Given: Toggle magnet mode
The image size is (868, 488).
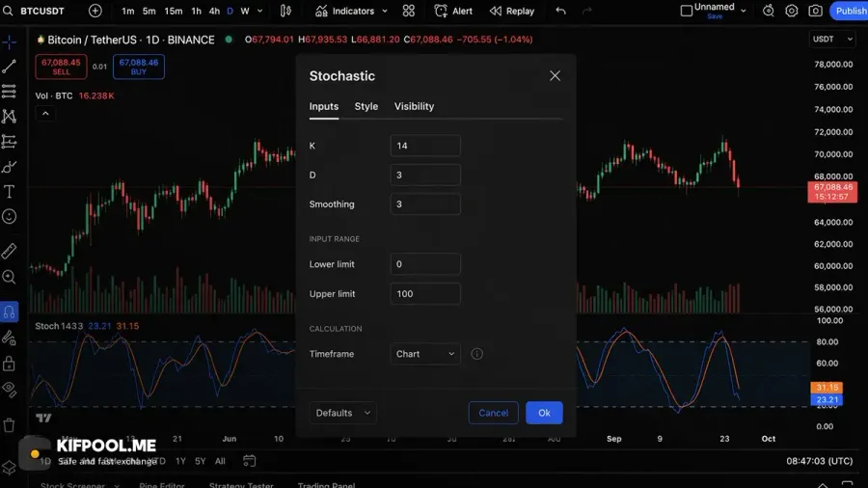Looking at the screenshot, I should pos(10,312).
